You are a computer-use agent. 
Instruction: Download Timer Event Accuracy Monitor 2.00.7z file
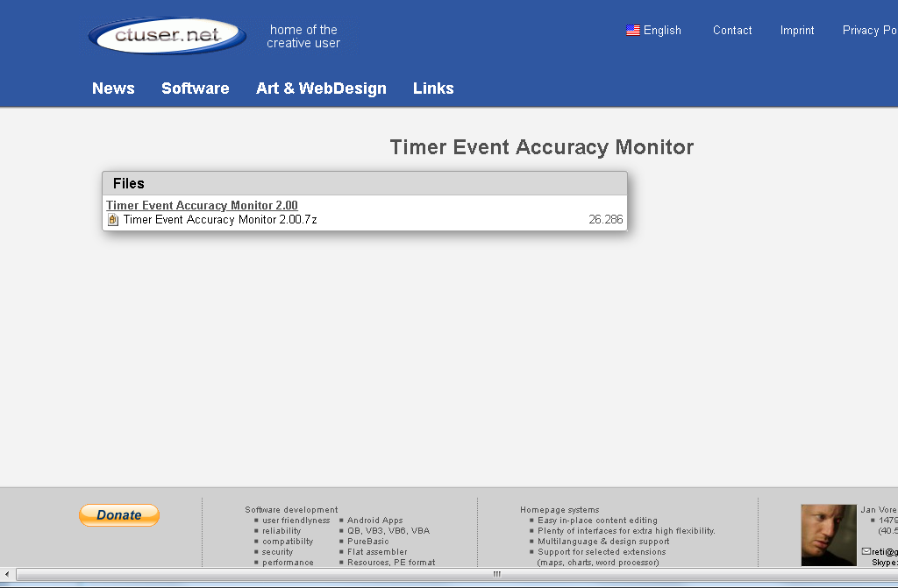220,220
